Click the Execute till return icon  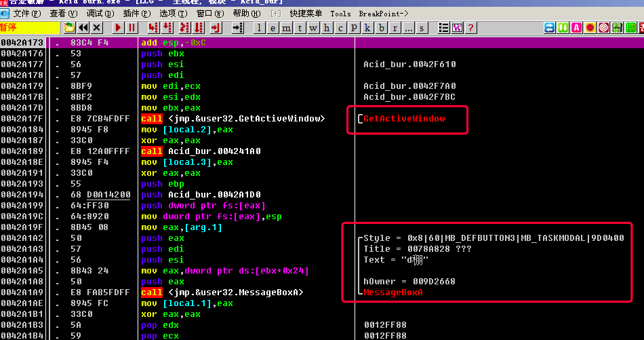(x=216, y=28)
